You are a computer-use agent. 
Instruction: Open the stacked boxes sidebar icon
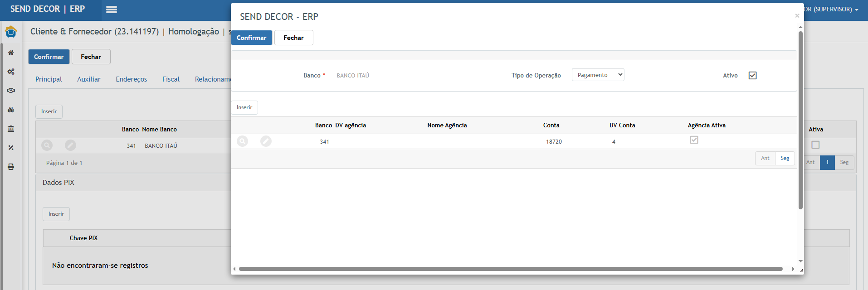11,110
